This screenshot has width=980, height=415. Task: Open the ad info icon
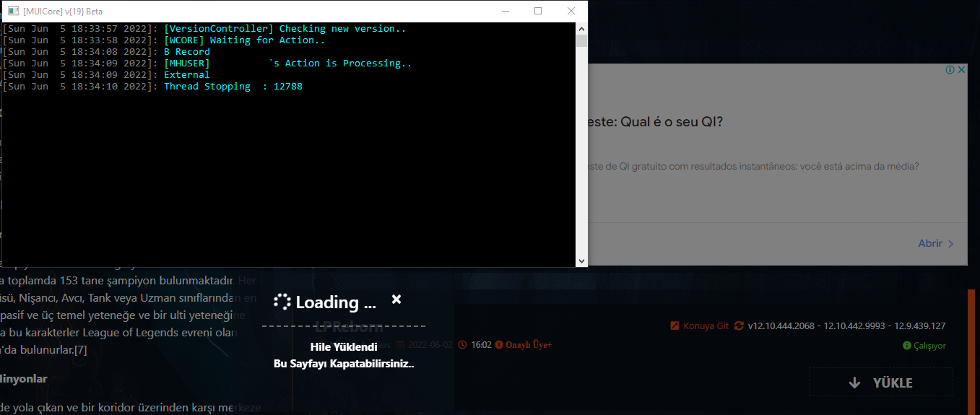950,70
